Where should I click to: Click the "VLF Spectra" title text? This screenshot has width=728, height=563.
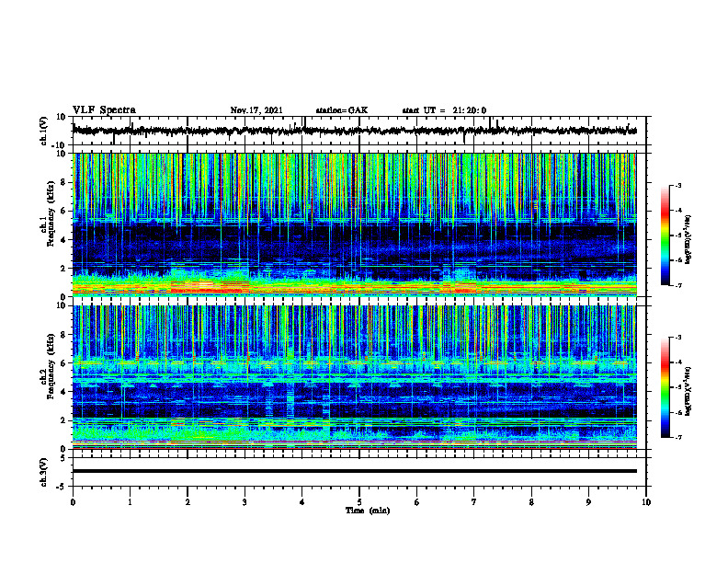(104, 110)
